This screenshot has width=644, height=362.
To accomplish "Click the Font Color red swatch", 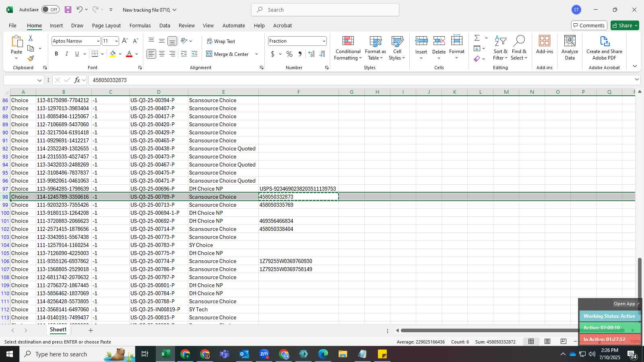I will (129, 54).
